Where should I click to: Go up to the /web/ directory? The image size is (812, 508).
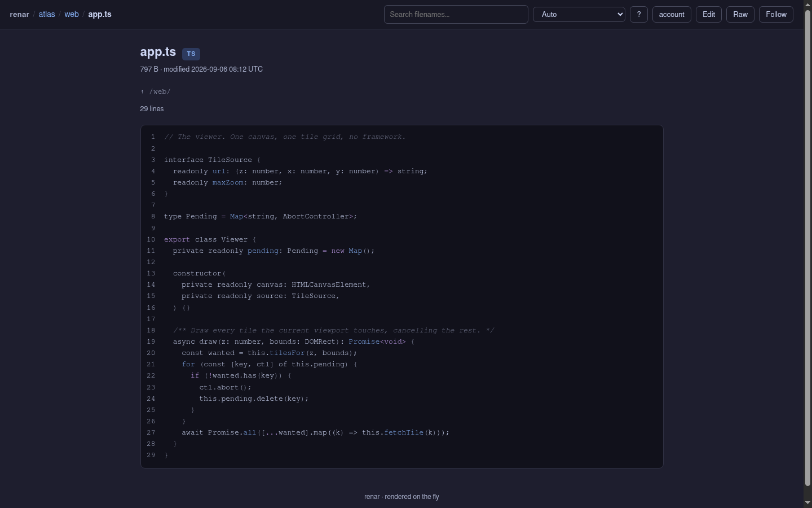pyautogui.click(x=156, y=91)
